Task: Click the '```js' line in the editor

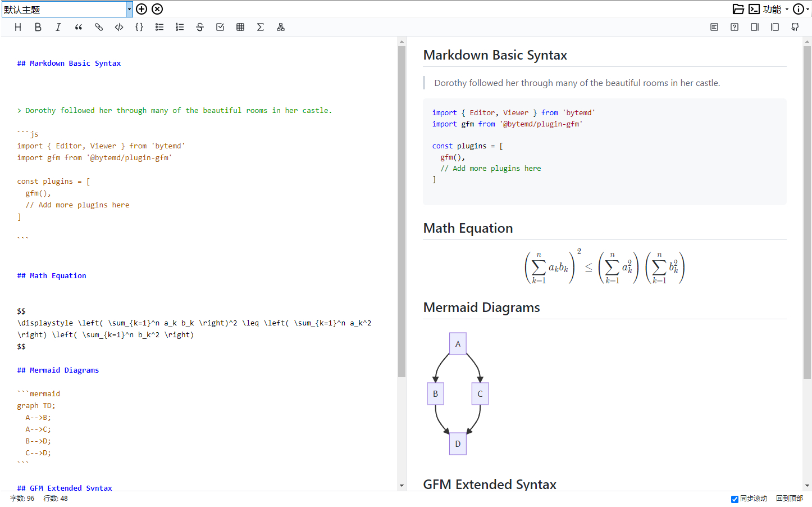Action: [28, 134]
